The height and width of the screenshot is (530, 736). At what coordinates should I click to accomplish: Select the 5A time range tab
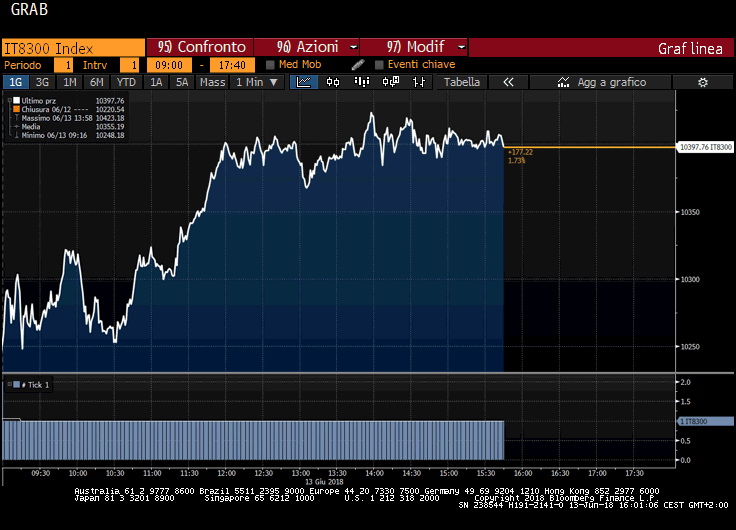coord(182,82)
